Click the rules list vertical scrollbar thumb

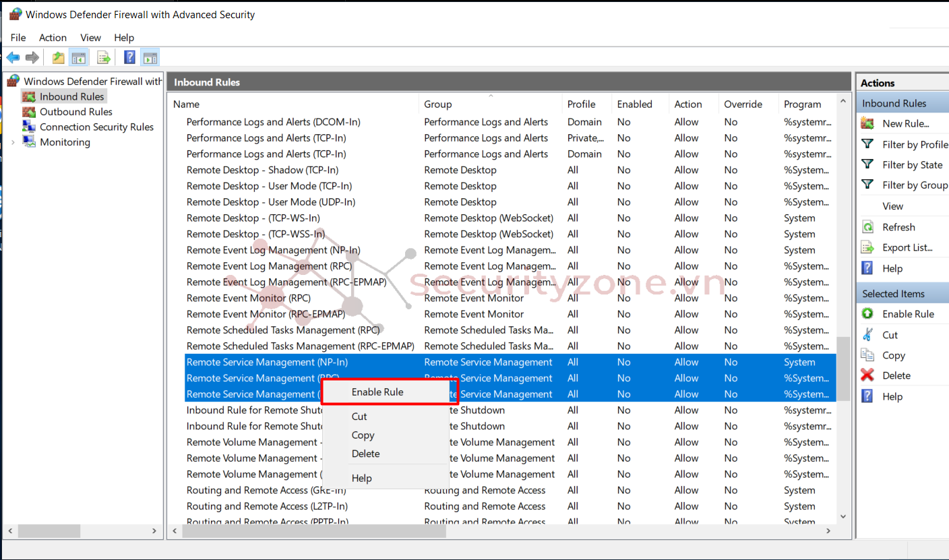(x=843, y=368)
